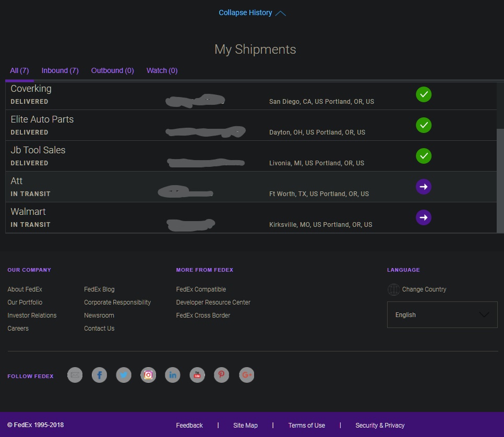Open FedEx Google Plus icon
504x437 pixels.
pyautogui.click(x=247, y=375)
